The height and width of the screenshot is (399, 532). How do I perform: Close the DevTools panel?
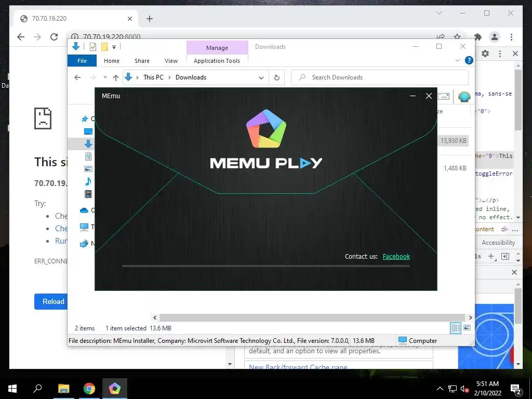(x=515, y=54)
